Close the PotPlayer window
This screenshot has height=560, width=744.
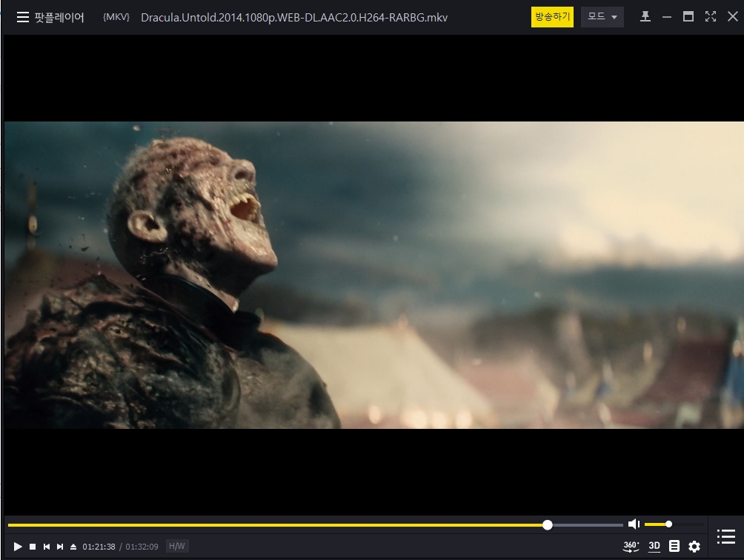(733, 16)
